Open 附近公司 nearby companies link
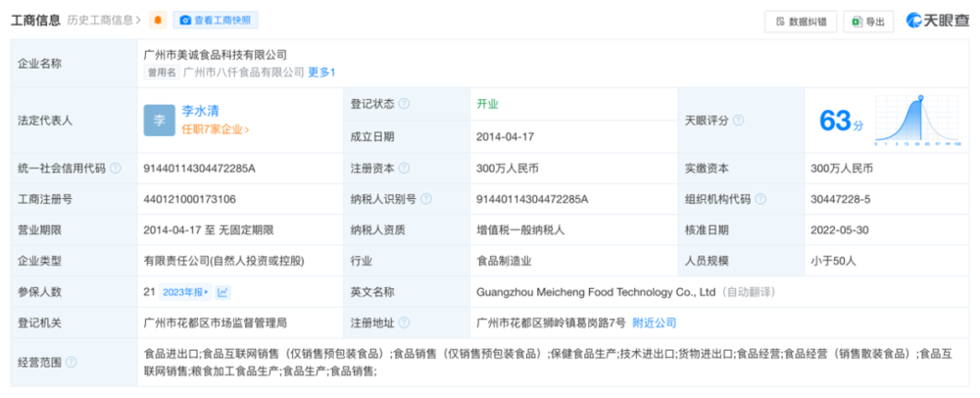The image size is (980, 398). pyautogui.click(x=654, y=323)
